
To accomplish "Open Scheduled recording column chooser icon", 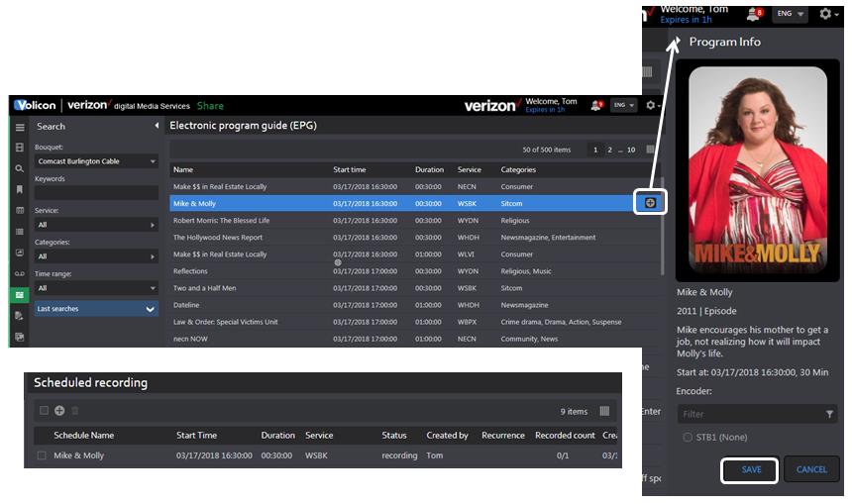I will (x=604, y=411).
